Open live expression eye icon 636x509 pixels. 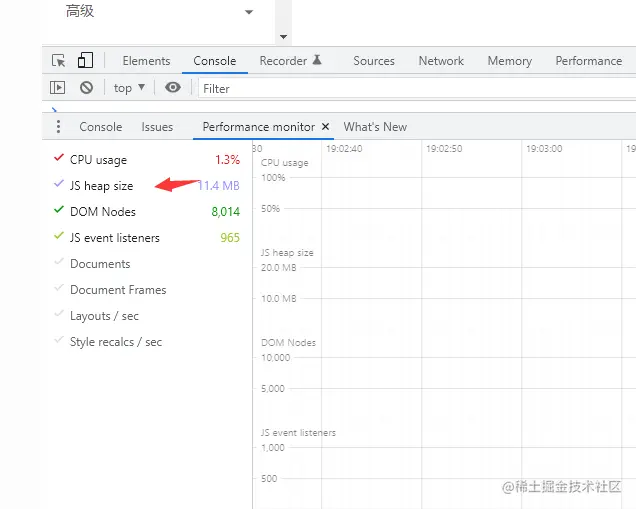(173, 87)
